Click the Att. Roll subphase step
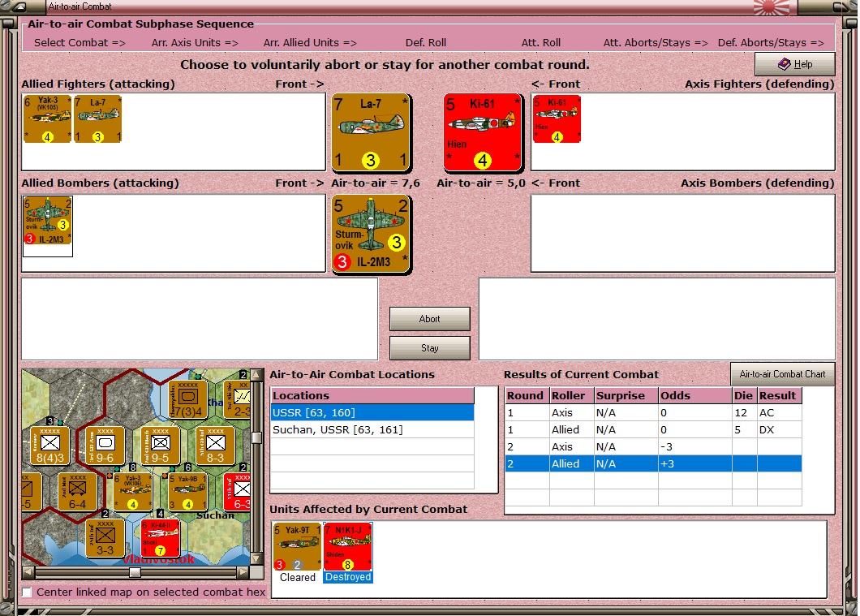This screenshot has height=616, width=860. coord(541,42)
